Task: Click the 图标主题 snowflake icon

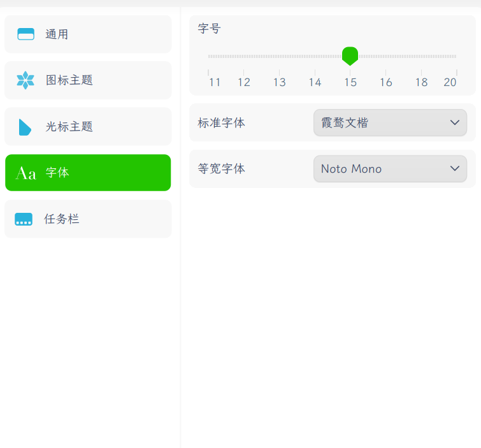Action: pos(25,80)
